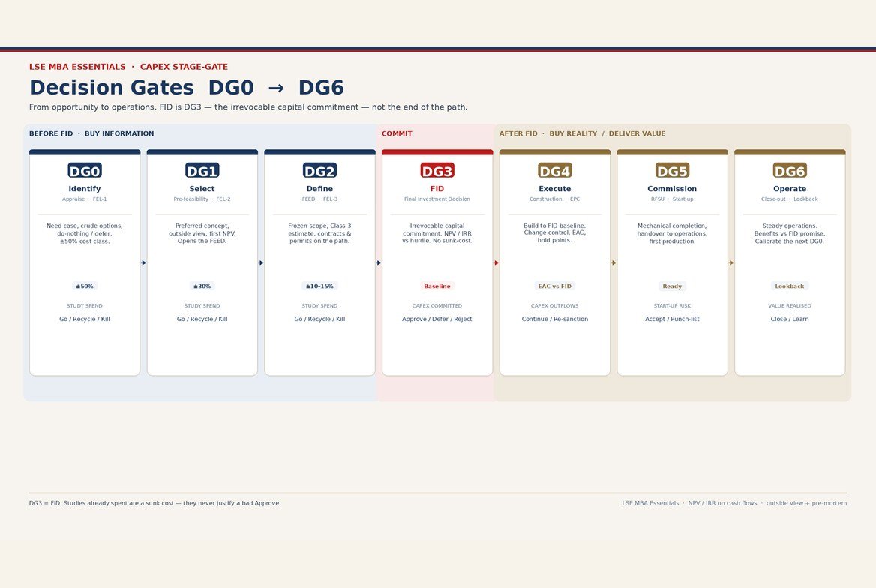The image size is (876, 588).
Task: Select the DG2 gate badge
Action: [x=319, y=170]
